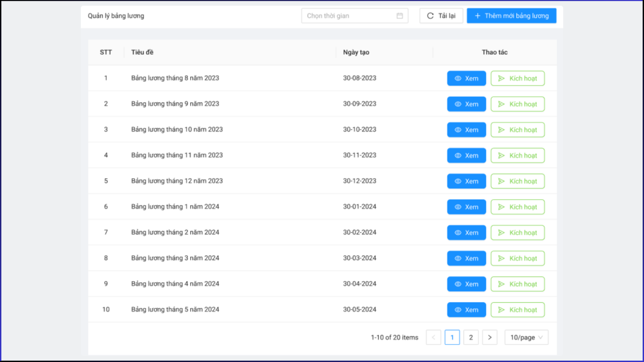View payroll for tháng 10 năm 2023
644x362 pixels.
pos(466,130)
